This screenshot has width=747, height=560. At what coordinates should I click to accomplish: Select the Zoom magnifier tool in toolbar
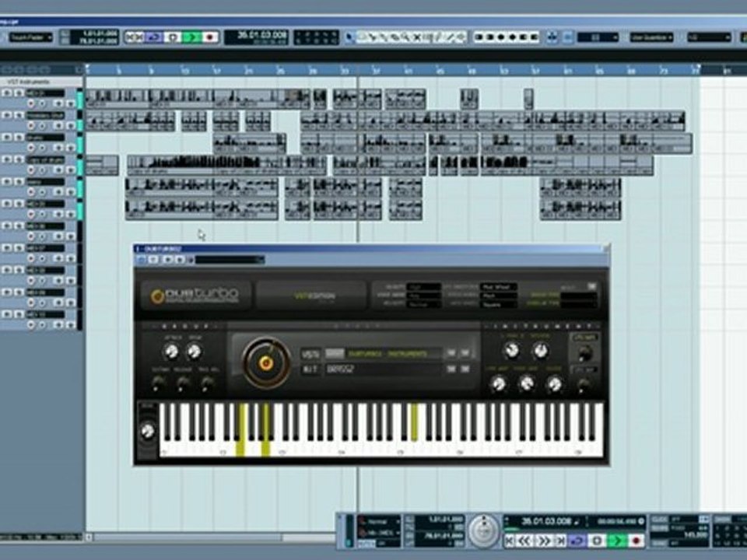(406, 37)
